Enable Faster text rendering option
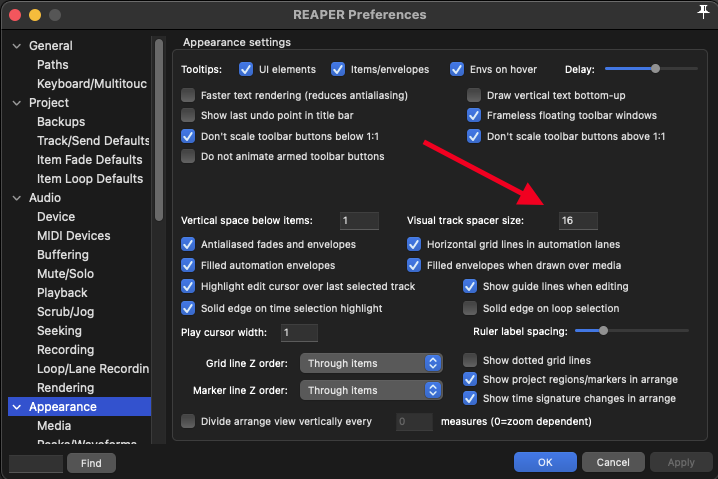 (188, 95)
